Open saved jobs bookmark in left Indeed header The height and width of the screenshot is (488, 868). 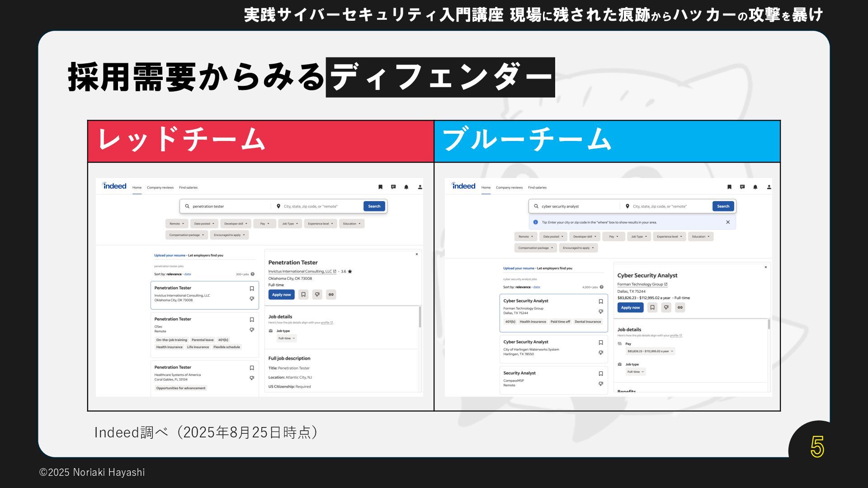[x=380, y=187]
